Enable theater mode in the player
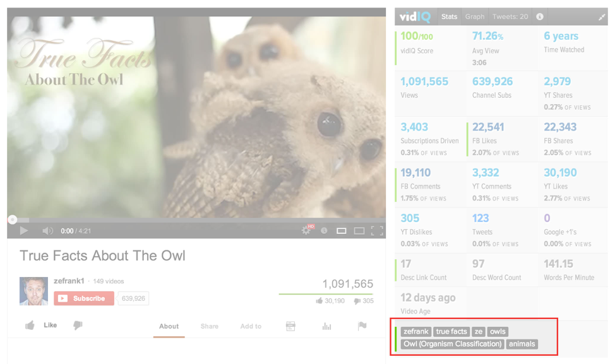Viewport: 615px width, 364px height. 359,231
